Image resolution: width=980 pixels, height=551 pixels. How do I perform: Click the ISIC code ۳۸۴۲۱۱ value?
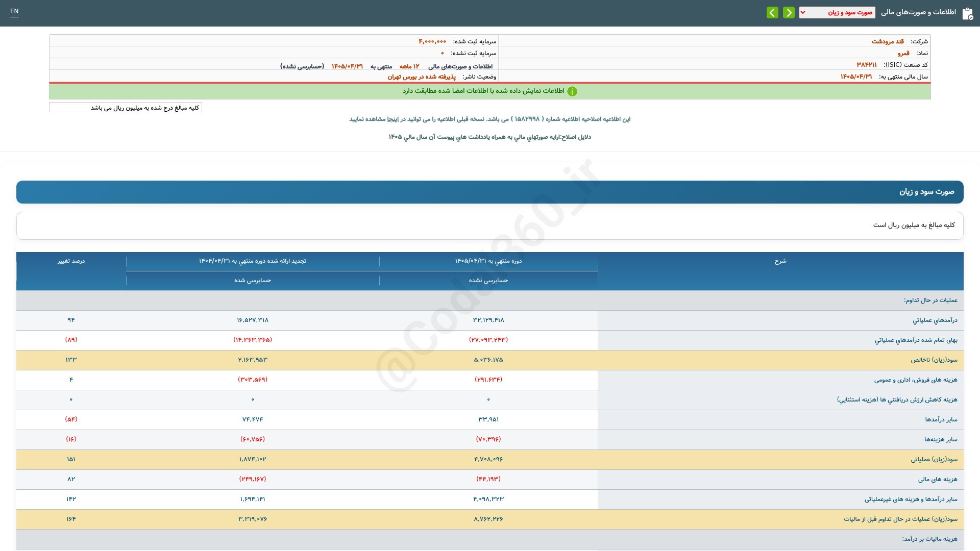point(867,65)
